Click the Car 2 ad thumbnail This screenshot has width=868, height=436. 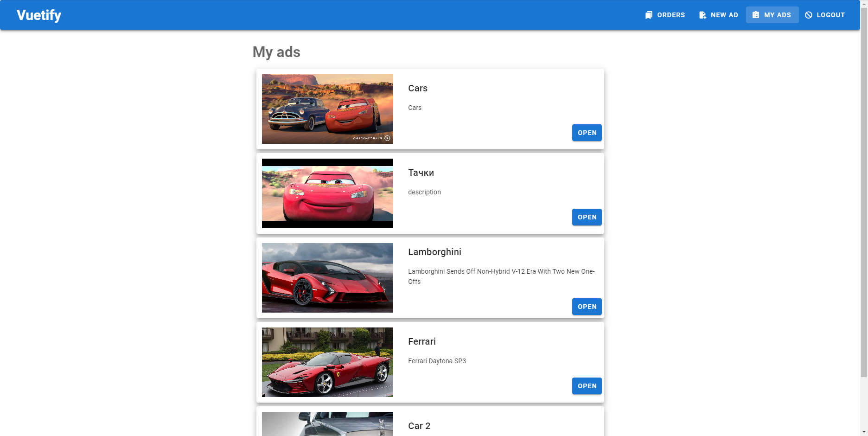[x=327, y=424]
